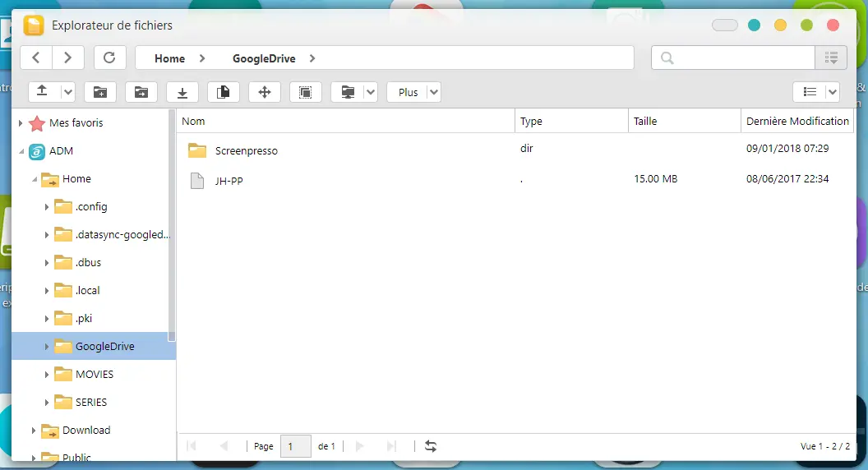Click the Home breadcrumb
This screenshot has height=470, width=868.
point(169,58)
